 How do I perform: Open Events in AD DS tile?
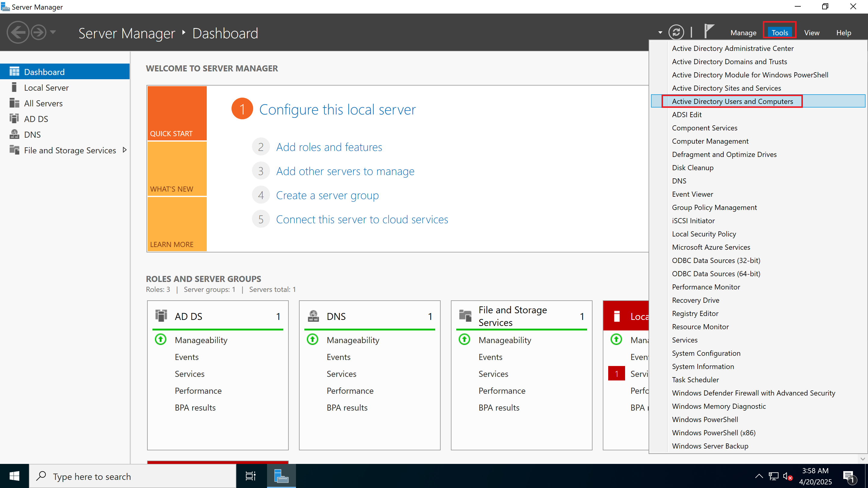[x=186, y=357]
